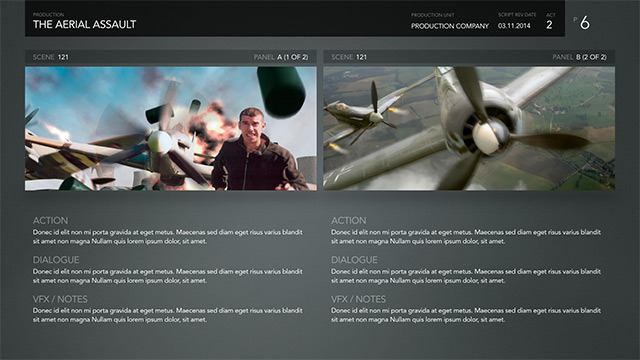This screenshot has height=360, width=640.
Task: Open Panel B image of fighter planes
Action: click(x=469, y=129)
